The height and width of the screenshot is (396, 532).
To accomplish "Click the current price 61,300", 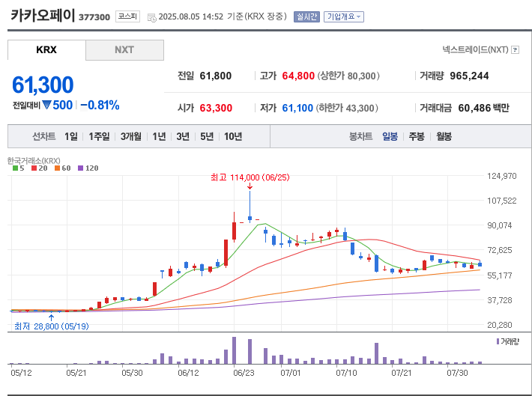I will pyautogui.click(x=43, y=85).
